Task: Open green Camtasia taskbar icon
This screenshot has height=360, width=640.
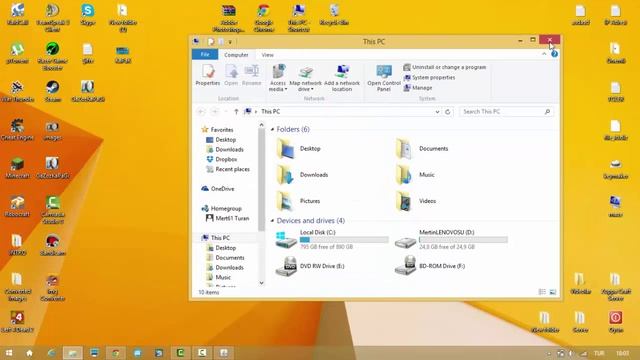Action: click(180, 353)
